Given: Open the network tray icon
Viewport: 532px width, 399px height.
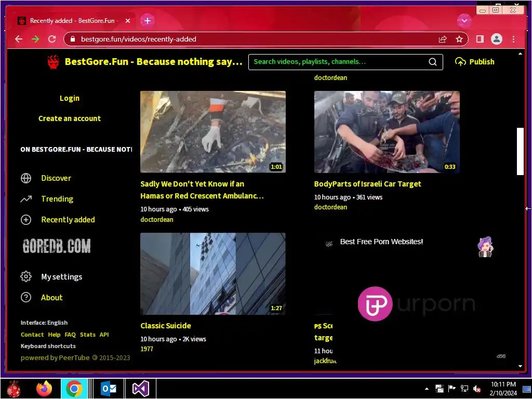Looking at the screenshot, I should point(464,389).
